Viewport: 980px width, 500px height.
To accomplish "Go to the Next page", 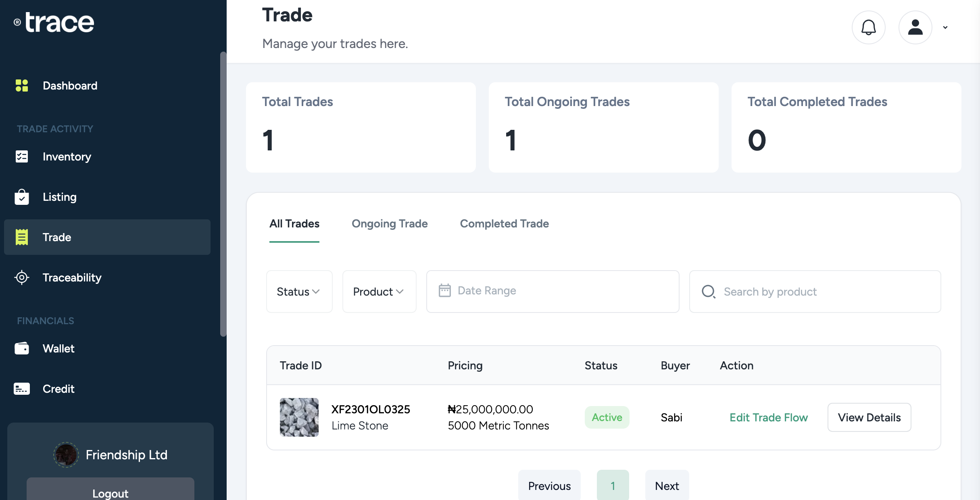I will click(x=667, y=486).
